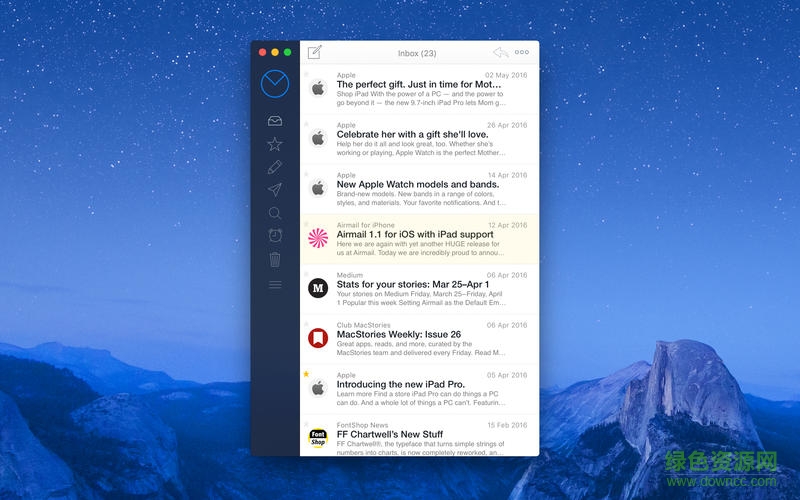Open Trash folder in sidebar

pos(275,259)
